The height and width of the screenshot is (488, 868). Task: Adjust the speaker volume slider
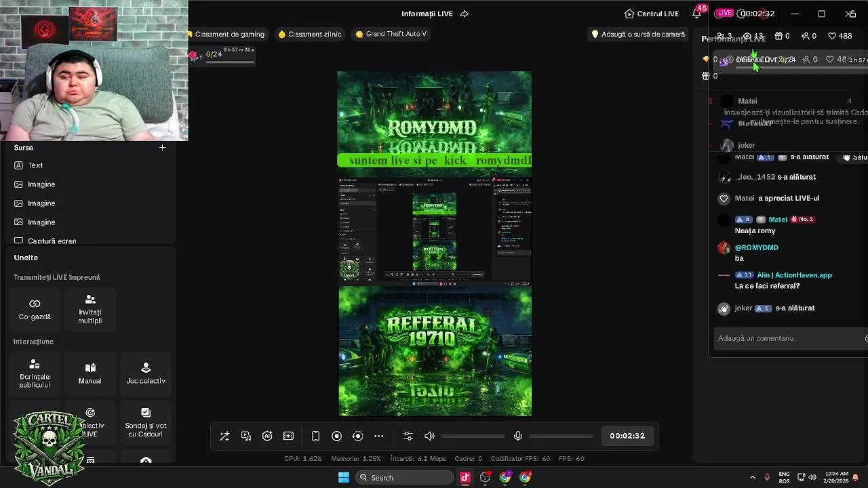pyautogui.click(x=473, y=436)
